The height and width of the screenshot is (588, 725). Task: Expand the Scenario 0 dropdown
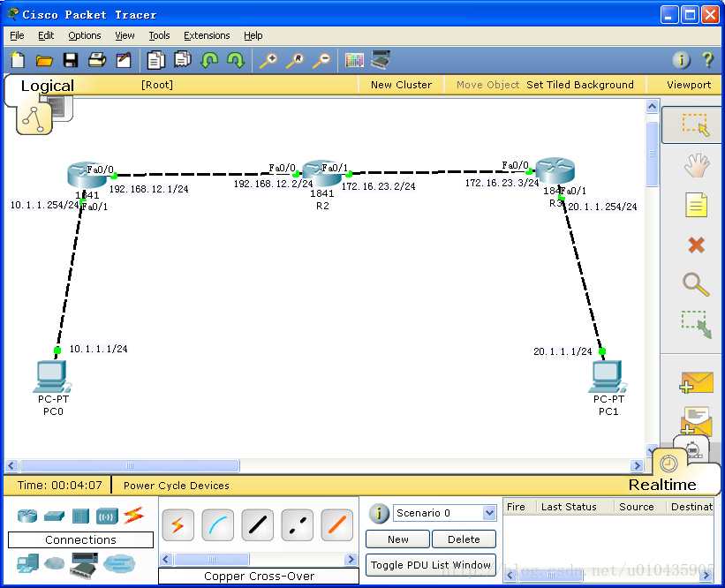pyautogui.click(x=488, y=513)
